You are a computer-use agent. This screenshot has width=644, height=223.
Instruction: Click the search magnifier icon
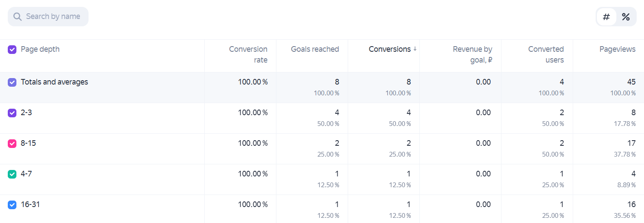(17, 17)
